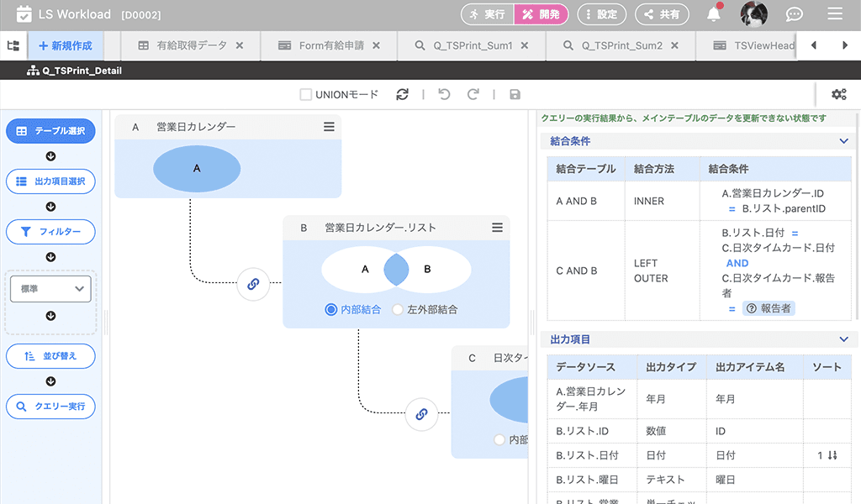Collapse the 結合条件 section
This screenshot has height=504, width=861.
(843, 142)
